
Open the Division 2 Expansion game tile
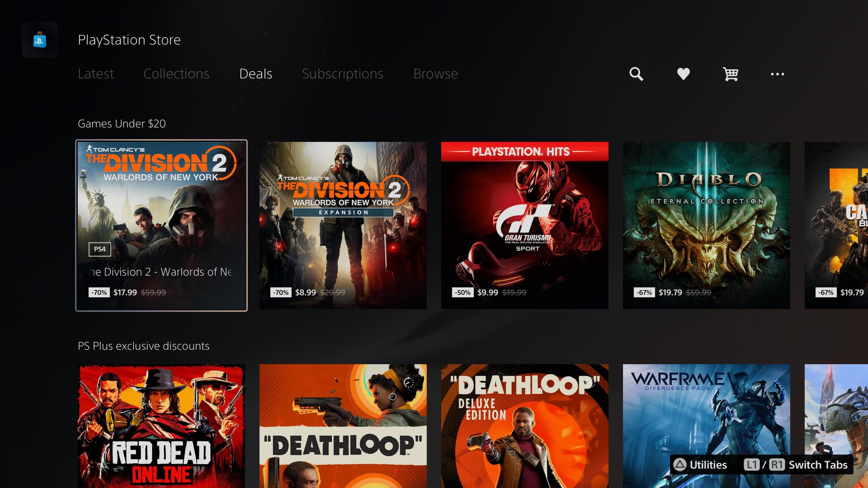343,225
